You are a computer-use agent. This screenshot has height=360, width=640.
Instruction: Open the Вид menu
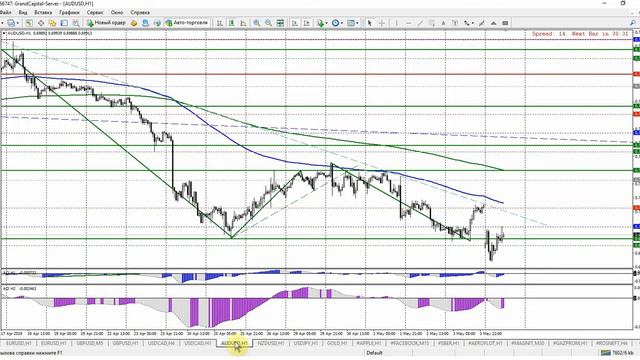coord(23,13)
